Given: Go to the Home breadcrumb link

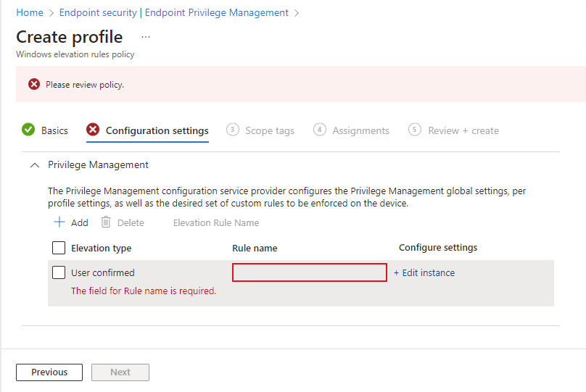Looking at the screenshot, I should 30,13.
